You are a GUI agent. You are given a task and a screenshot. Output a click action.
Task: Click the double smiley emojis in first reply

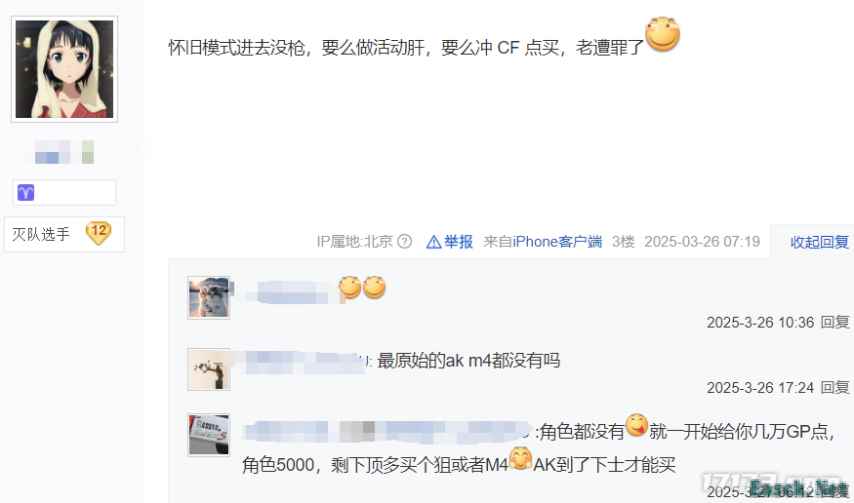click(362, 287)
